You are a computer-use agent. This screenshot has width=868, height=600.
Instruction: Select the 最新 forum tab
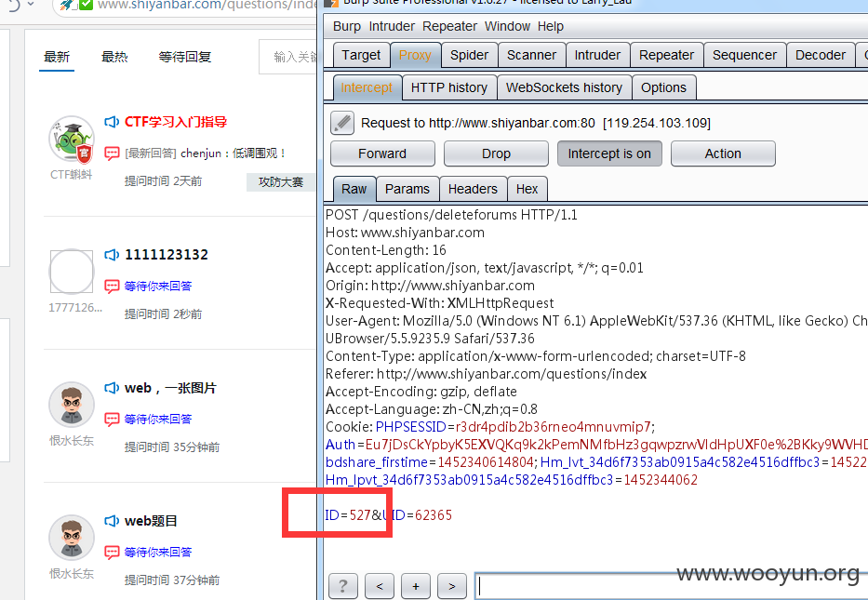coord(57,57)
